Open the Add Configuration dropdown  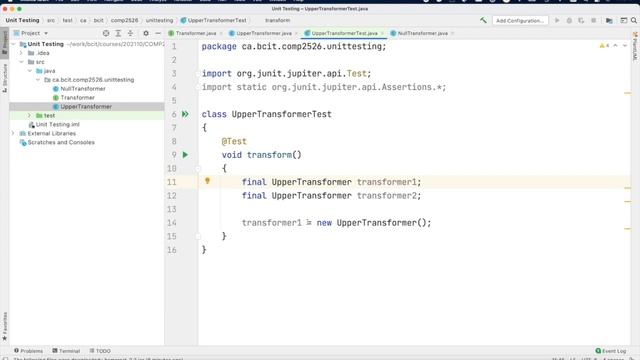click(x=520, y=20)
